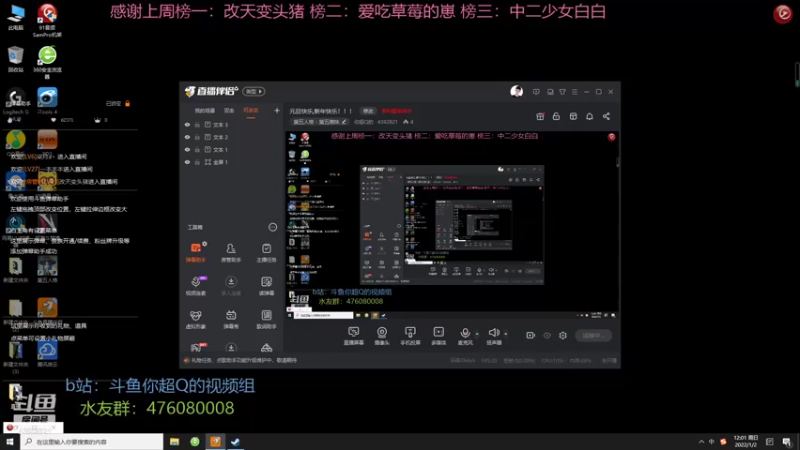800x450 pixels.
Task: Click the Windows taskbar search box
Action: pyautogui.click(x=92, y=441)
